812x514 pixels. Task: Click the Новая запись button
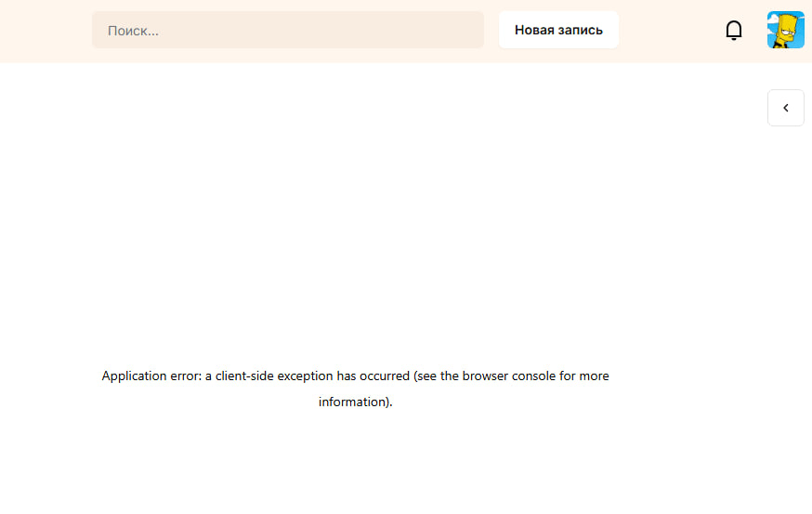click(558, 30)
